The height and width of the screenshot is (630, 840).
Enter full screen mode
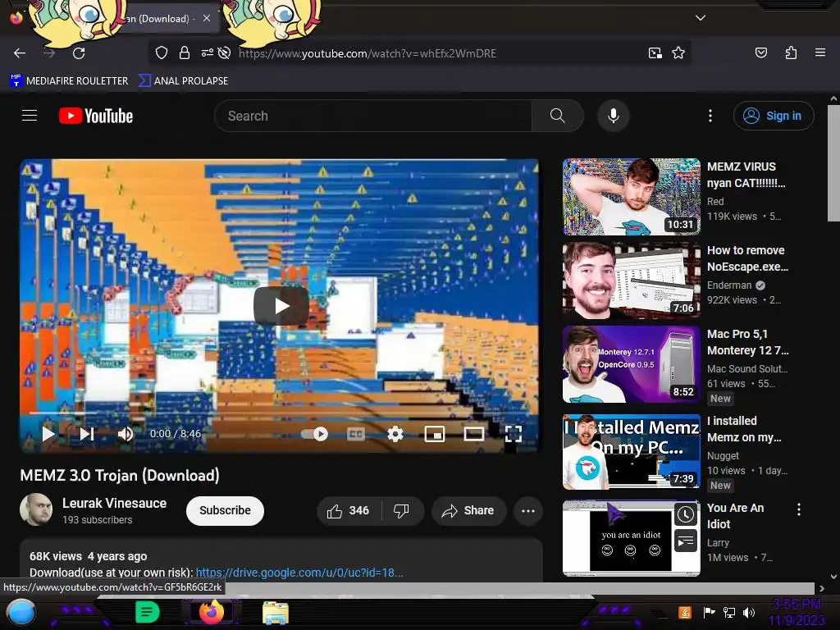514,434
